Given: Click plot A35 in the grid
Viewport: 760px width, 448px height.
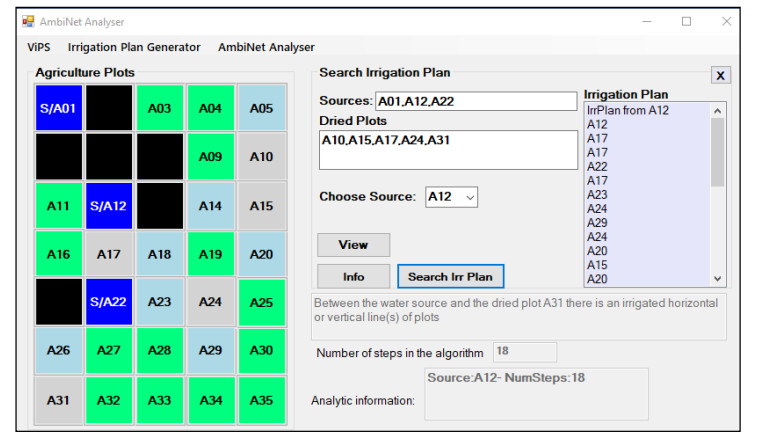Looking at the screenshot, I should coord(261,400).
